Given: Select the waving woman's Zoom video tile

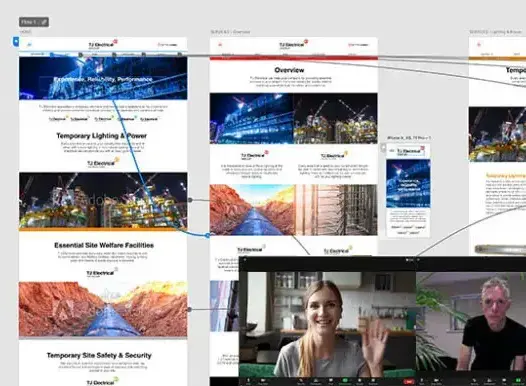Looking at the screenshot, I should [327, 324].
